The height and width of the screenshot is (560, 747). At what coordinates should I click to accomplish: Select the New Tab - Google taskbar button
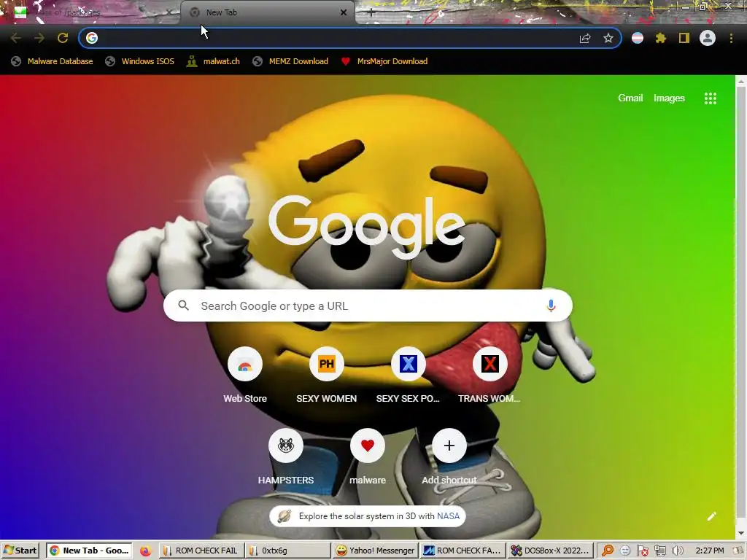89,551
